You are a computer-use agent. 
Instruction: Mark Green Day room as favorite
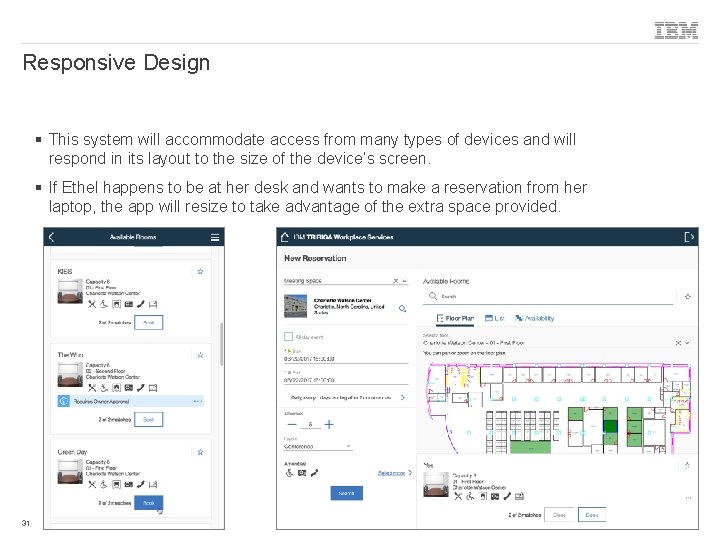(200, 452)
